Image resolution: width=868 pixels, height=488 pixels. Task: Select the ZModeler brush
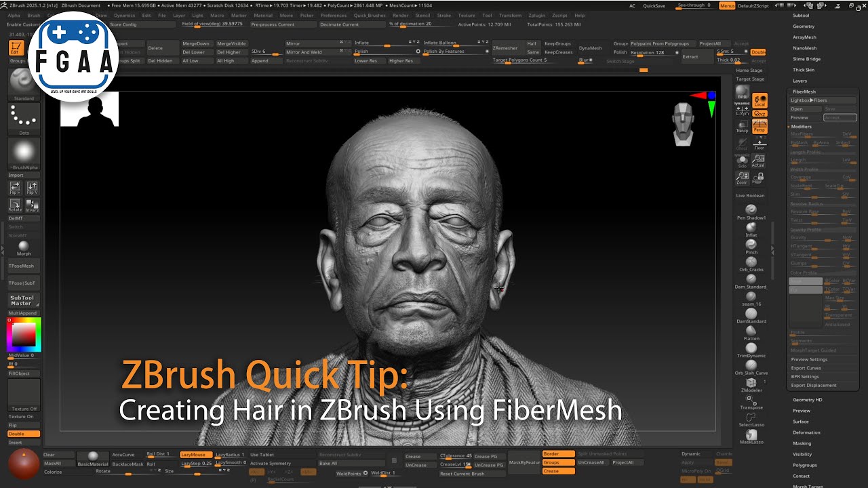click(751, 384)
